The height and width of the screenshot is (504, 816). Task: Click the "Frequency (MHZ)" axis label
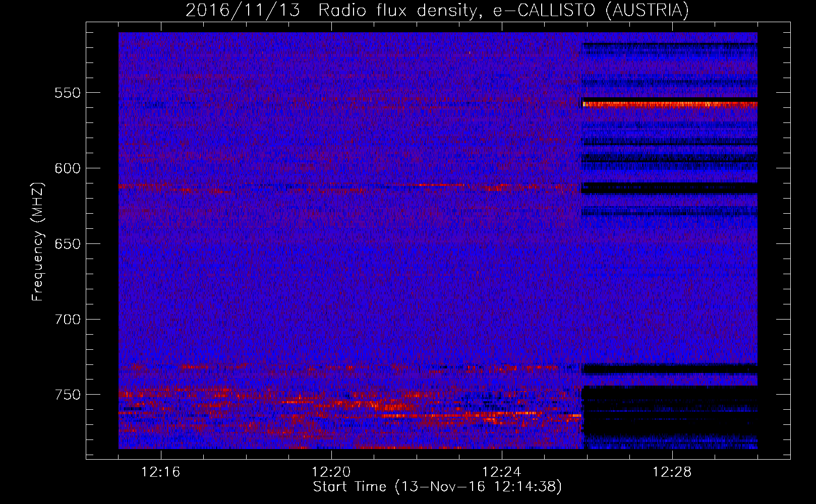38,241
